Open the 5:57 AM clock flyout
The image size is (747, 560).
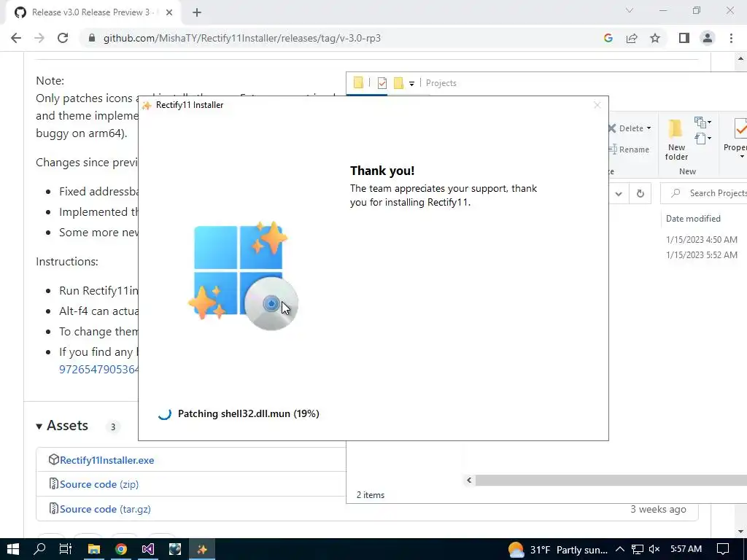(x=686, y=549)
